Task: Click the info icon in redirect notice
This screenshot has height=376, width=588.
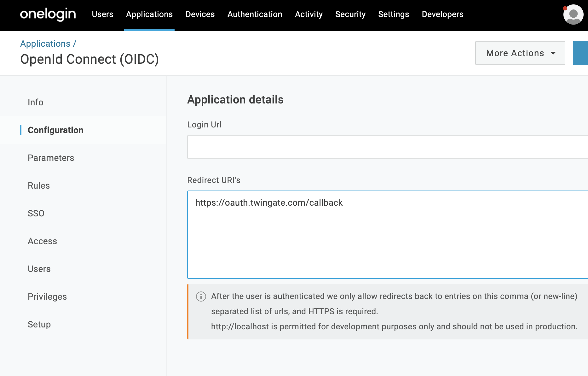Action: pos(201,297)
